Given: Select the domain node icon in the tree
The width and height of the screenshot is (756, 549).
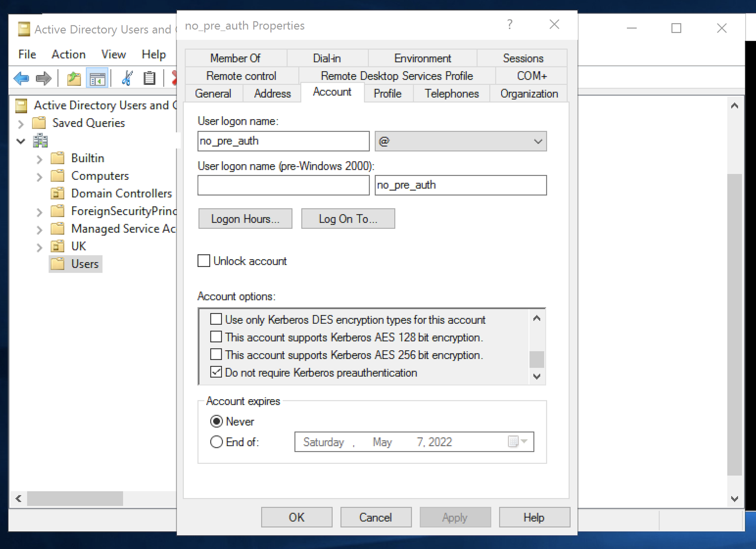Looking at the screenshot, I should 40,141.
